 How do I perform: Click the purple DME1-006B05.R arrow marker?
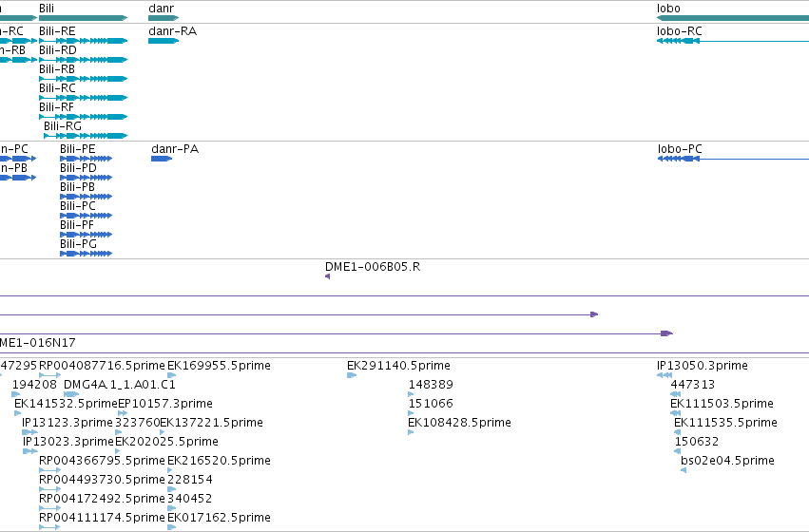coord(328,276)
